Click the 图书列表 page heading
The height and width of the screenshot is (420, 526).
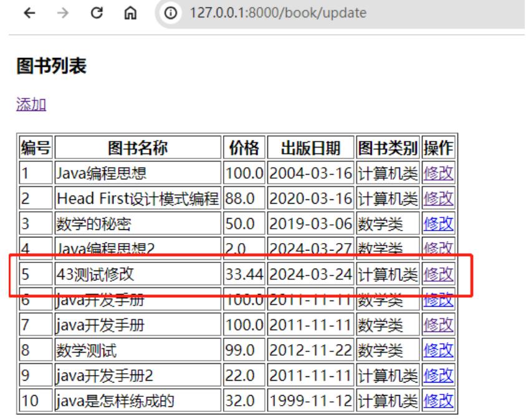[x=50, y=67]
